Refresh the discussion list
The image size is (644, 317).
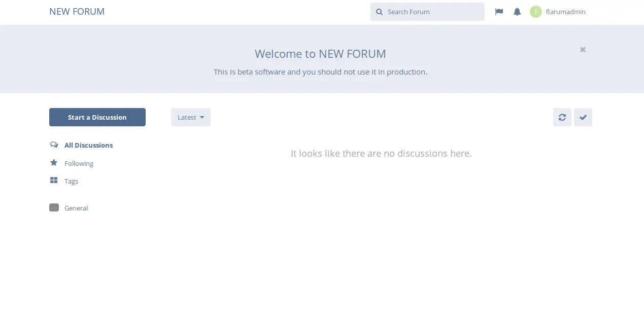(x=562, y=117)
